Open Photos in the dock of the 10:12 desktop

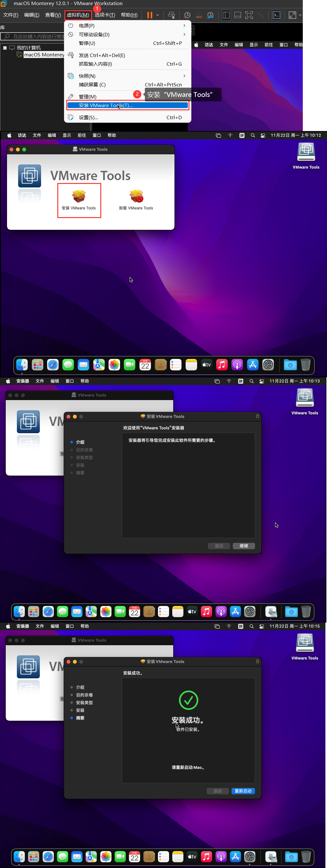114,365
